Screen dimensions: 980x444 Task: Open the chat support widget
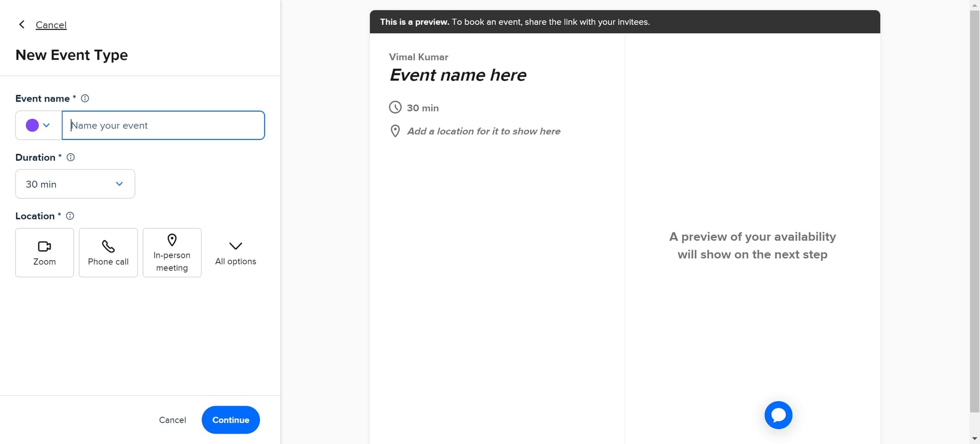pyautogui.click(x=778, y=415)
